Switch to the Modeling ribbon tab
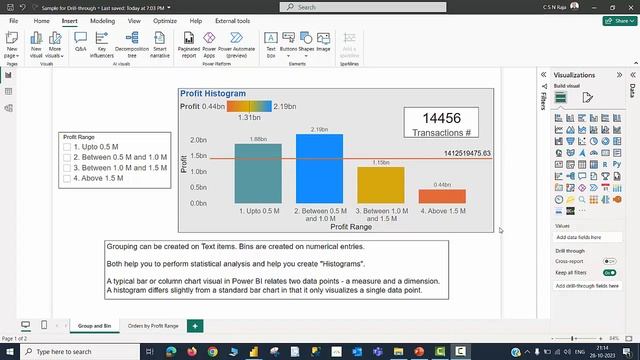Screen dimensions: 640x360 [x=102, y=21]
